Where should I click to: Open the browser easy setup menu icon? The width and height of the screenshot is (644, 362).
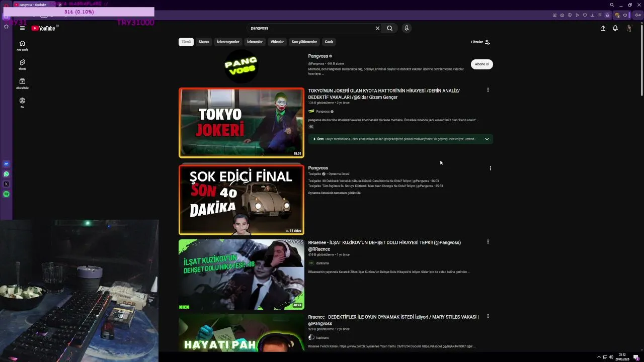[600, 15]
